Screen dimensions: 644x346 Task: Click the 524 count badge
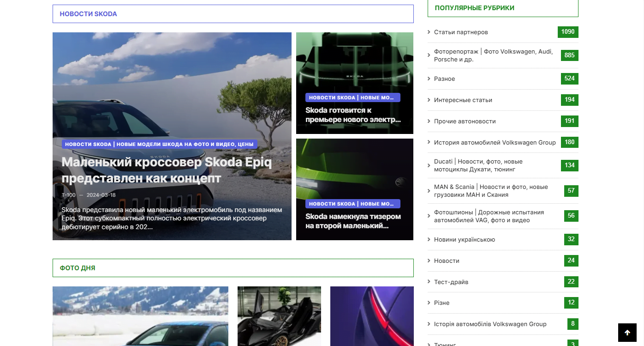(x=570, y=79)
